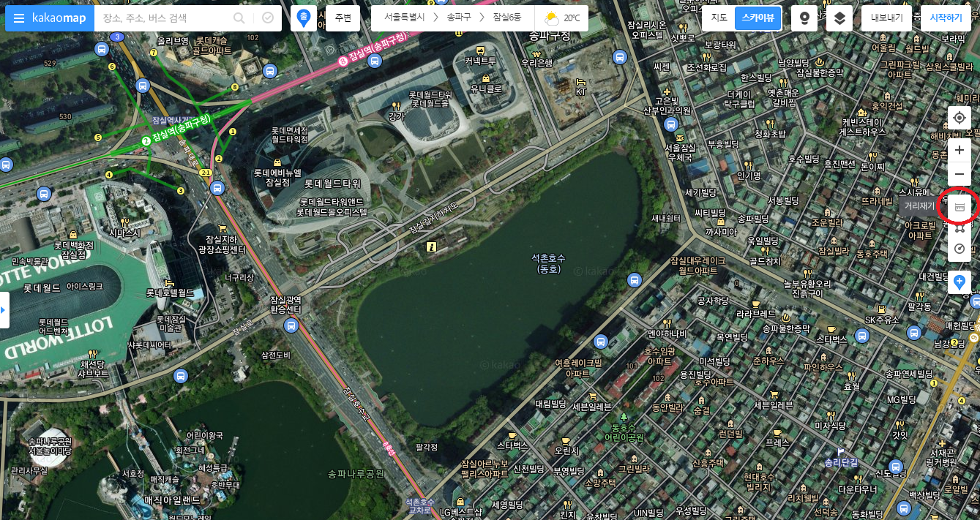The height and width of the screenshot is (520, 980).
Task: Click the circled checkmark icon in search bar
Action: pos(268,18)
